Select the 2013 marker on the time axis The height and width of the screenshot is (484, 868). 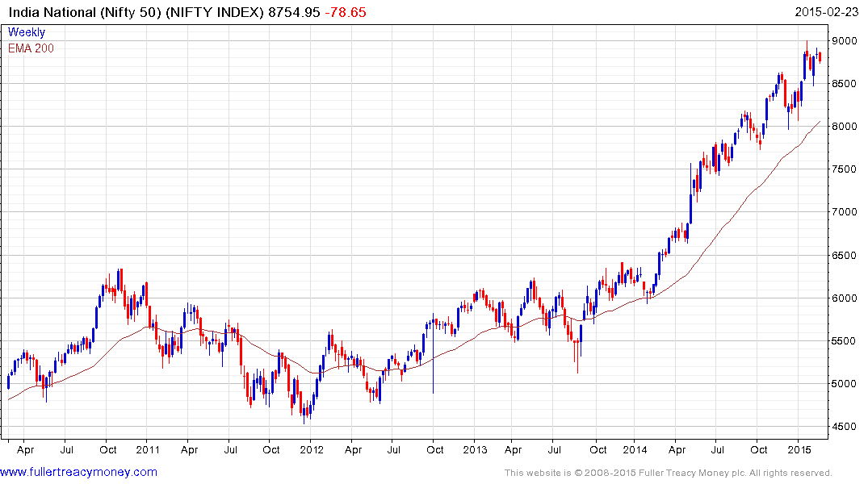474,449
